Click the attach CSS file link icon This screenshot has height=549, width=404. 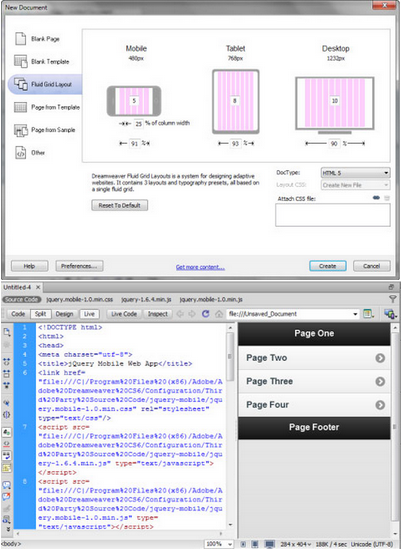tap(376, 198)
